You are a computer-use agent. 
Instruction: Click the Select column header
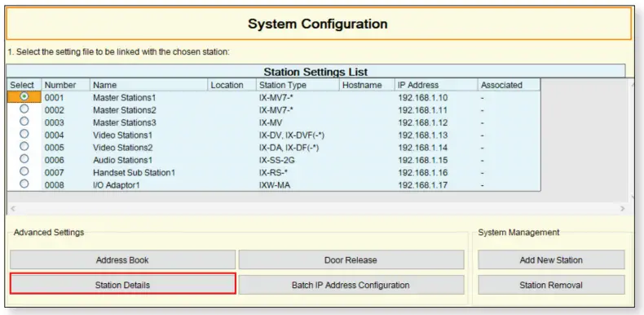coord(24,85)
